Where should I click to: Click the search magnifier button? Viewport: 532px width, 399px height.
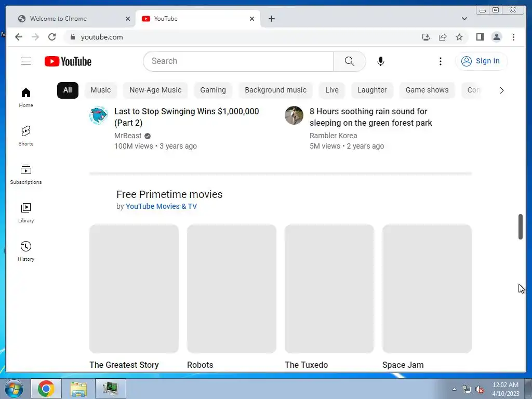click(x=349, y=61)
